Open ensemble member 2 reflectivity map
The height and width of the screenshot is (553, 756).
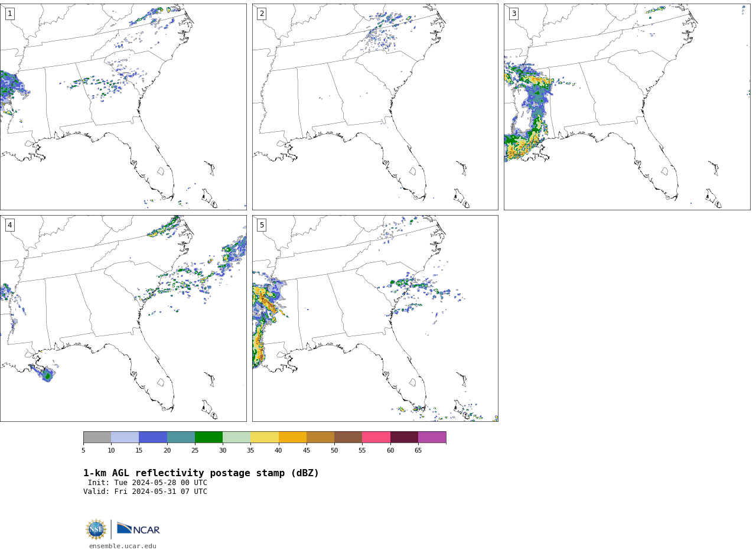click(375, 107)
